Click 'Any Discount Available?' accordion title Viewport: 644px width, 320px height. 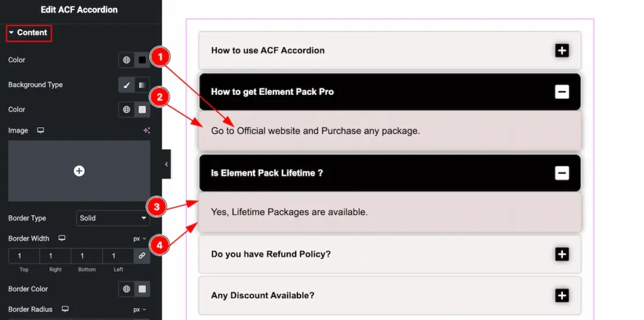click(263, 295)
